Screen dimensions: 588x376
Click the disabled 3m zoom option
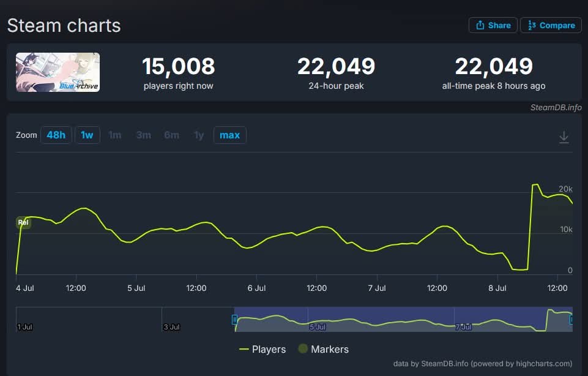(144, 135)
